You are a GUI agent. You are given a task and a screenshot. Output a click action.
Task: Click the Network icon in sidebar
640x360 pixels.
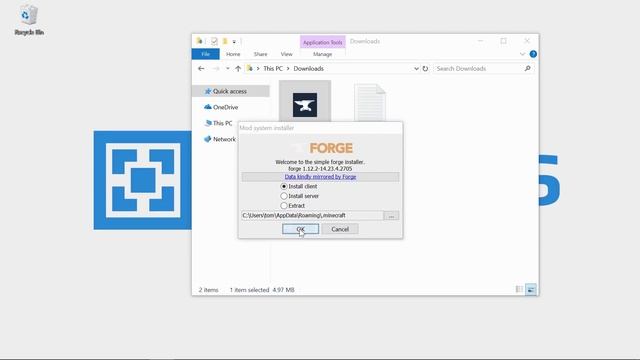208,139
